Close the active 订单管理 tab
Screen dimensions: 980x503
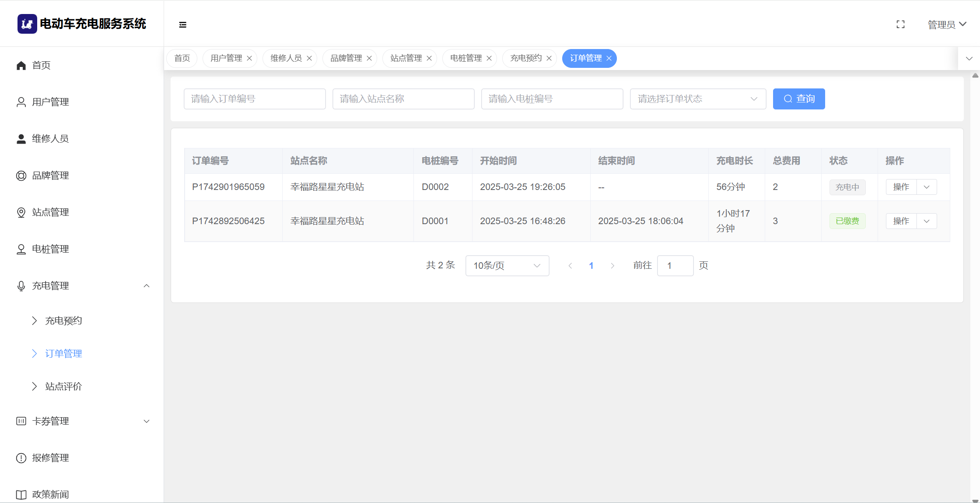click(609, 58)
